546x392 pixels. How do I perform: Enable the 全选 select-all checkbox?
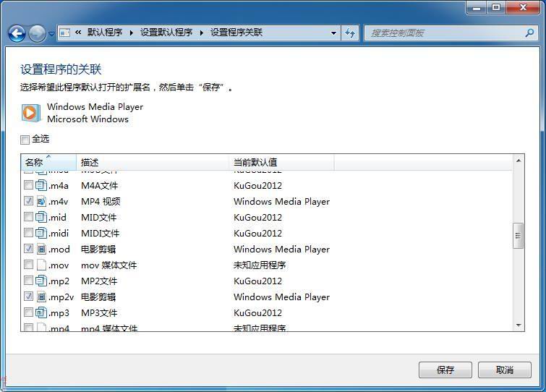pos(25,140)
